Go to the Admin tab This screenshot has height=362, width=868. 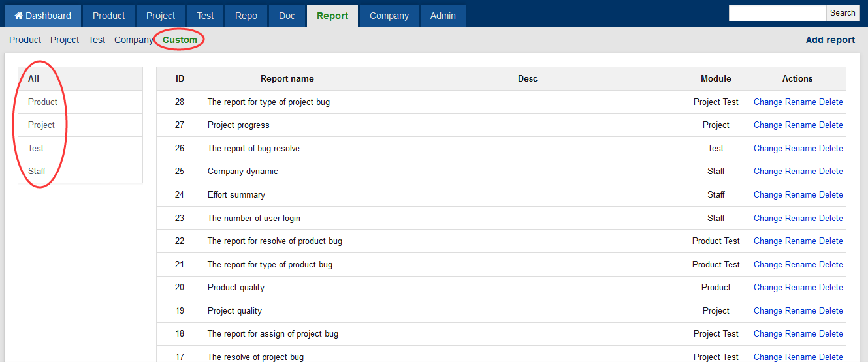coord(443,16)
